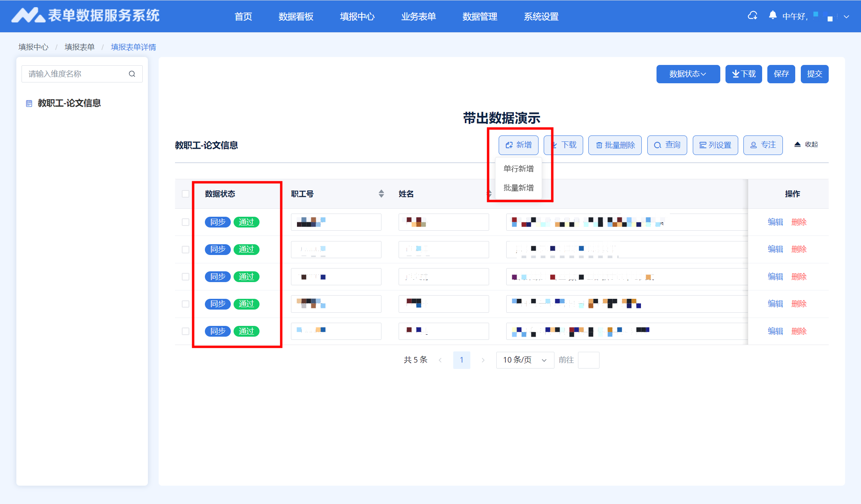The width and height of the screenshot is (861, 504).
Task: Click the first row 姓名 input
Action: click(x=444, y=222)
